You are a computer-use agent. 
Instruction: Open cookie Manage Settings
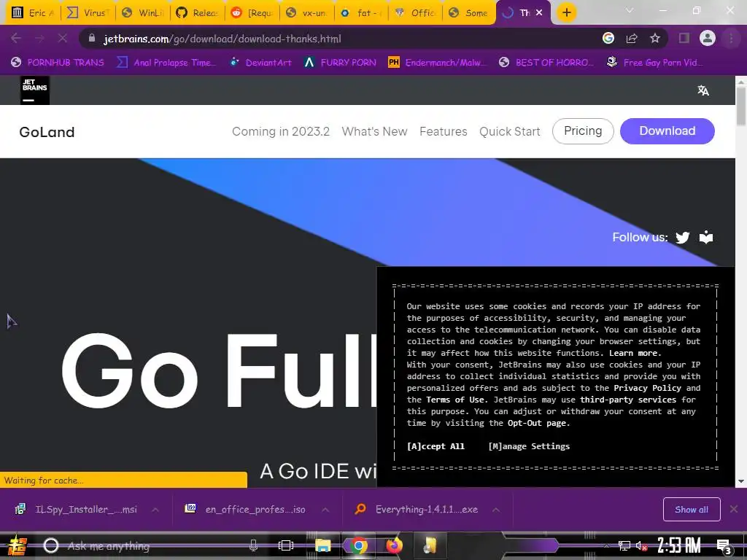(x=529, y=446)
